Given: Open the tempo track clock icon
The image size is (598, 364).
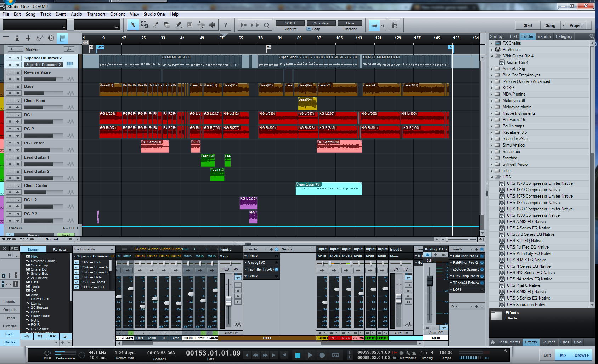Looking at the screenshot, I should 51,38.
